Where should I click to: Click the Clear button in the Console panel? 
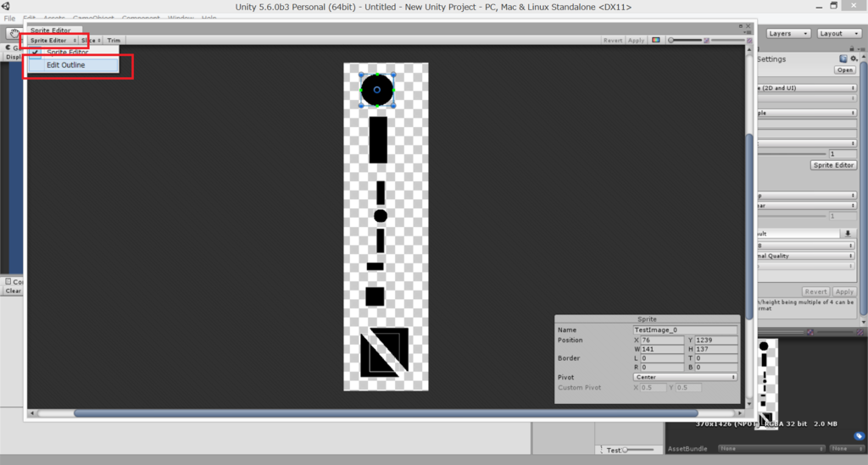(14, 291)
